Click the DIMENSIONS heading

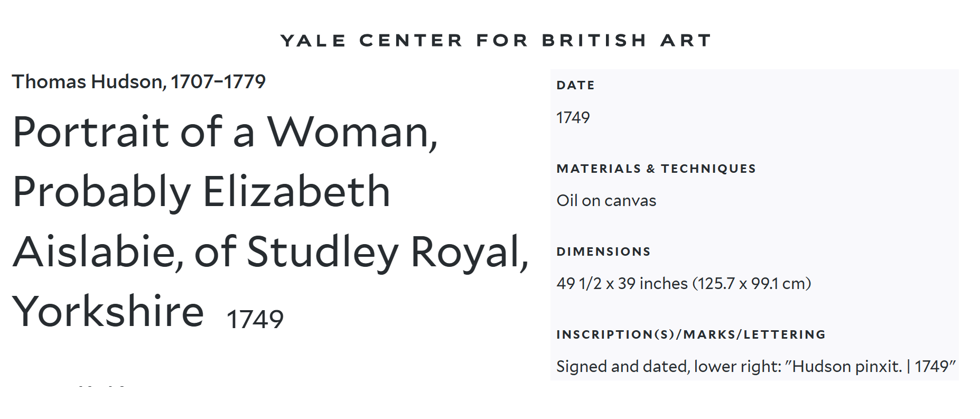tap(603, 252)
